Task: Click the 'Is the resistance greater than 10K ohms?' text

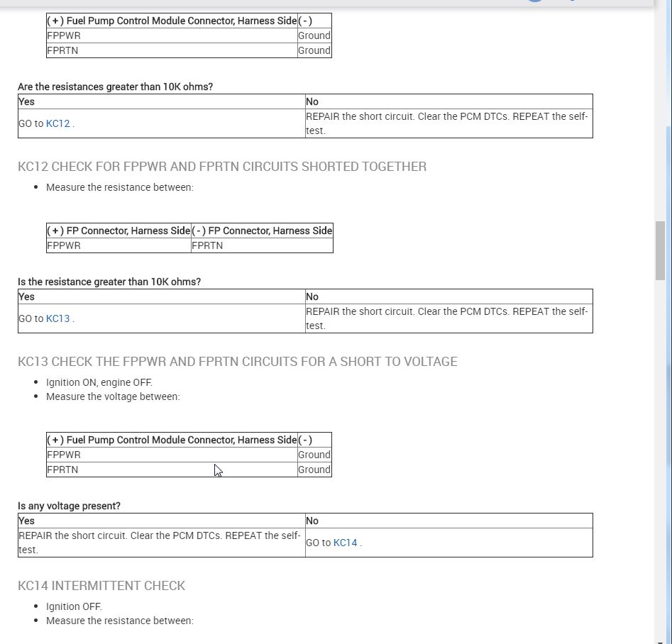Action: [x=109, y=282]
